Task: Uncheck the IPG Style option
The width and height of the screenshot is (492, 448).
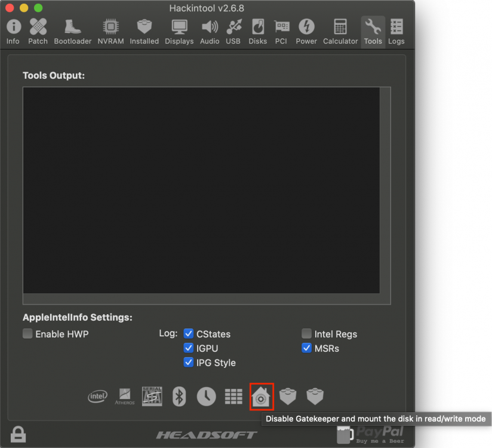Action: [x=188, y=363]
